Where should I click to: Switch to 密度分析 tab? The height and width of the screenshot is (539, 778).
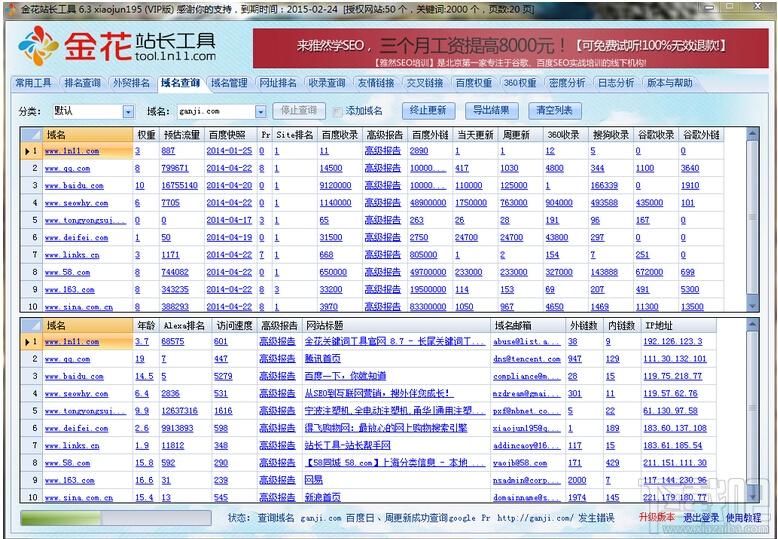(x=567, y=83)
